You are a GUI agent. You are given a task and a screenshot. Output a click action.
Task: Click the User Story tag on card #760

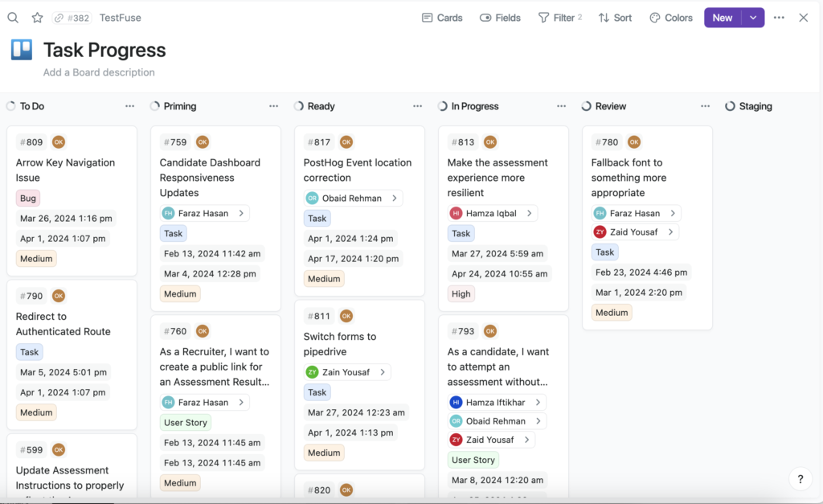[186, 423]
